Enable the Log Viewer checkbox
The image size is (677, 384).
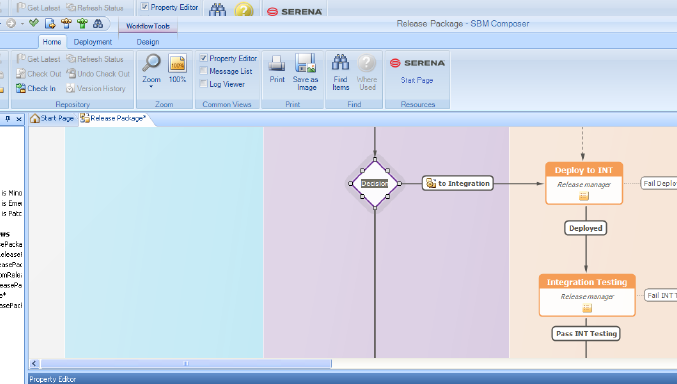203,84
